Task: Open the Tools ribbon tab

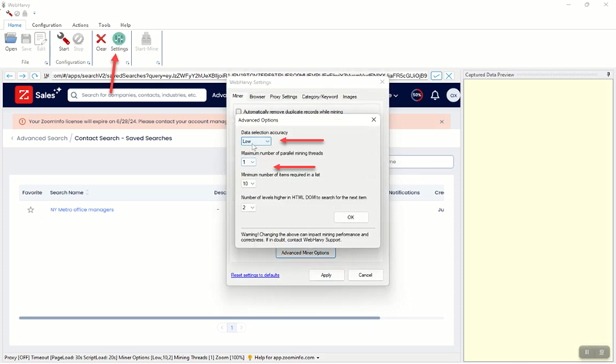Action: 105,25
